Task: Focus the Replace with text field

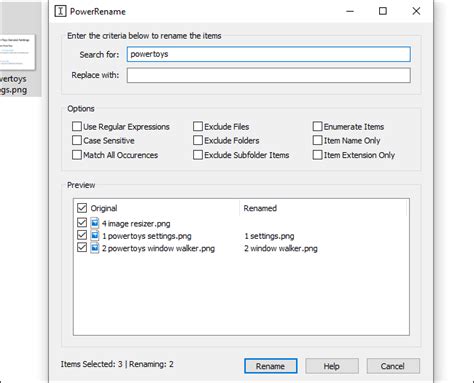Action: pyautogui.click(x=269, y=75)
